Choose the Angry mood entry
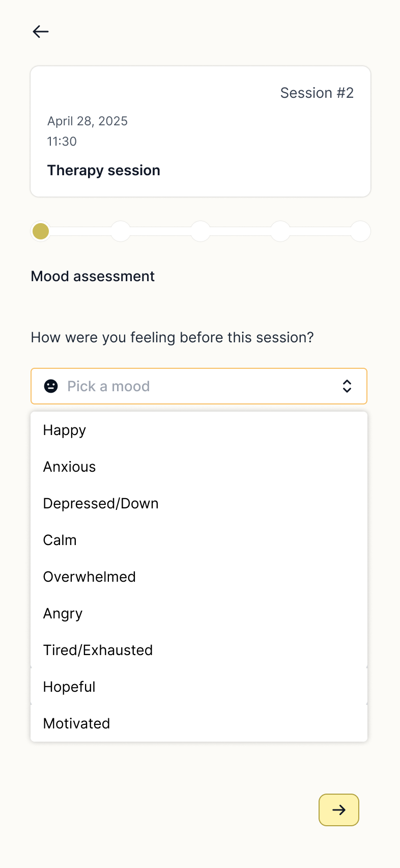The width and height of the screenshot is (400, 868). coord(63,613)
